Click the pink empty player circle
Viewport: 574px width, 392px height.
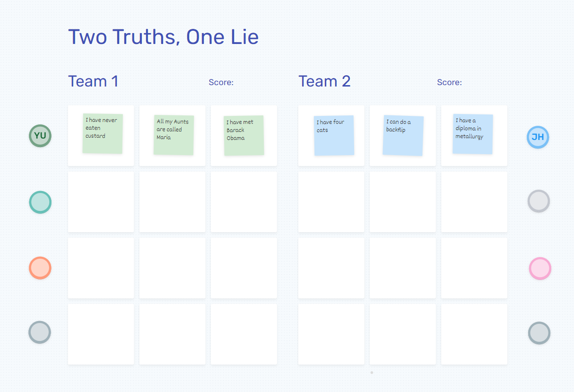click(540, 269)
